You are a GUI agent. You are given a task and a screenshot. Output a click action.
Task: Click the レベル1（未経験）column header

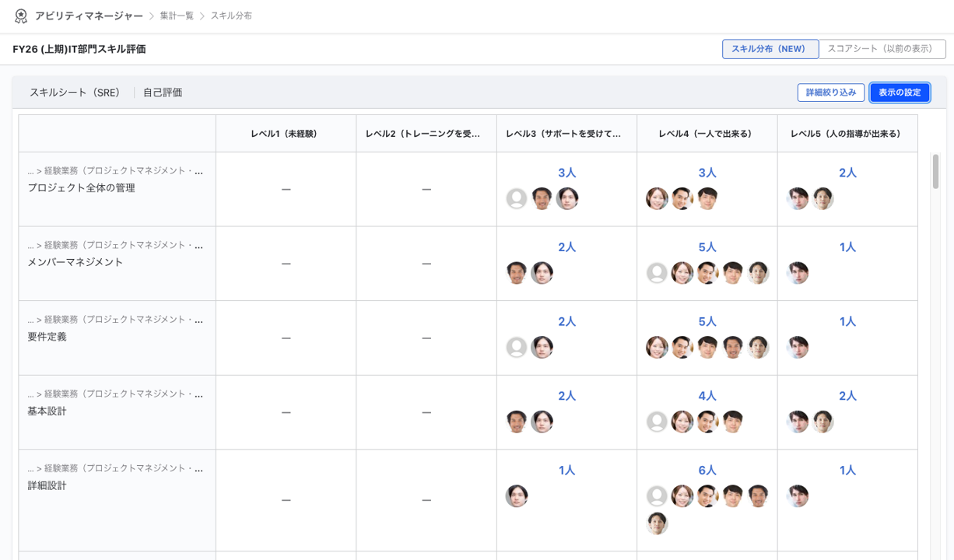(x=286, y=134)
